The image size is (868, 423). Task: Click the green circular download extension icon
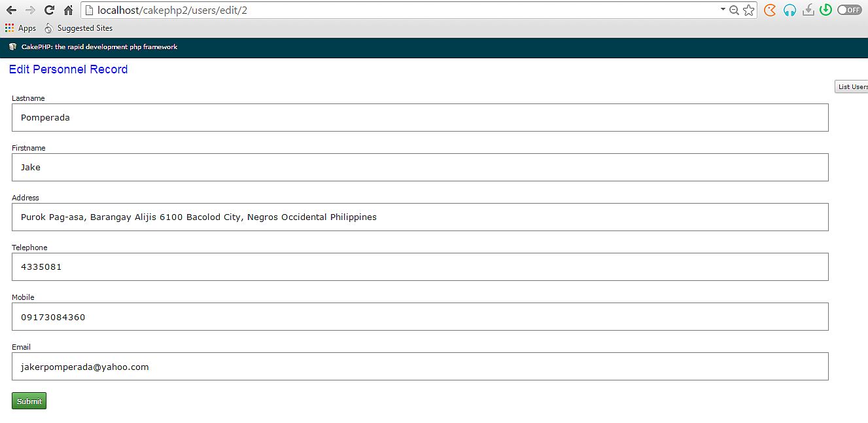(825, 10)
